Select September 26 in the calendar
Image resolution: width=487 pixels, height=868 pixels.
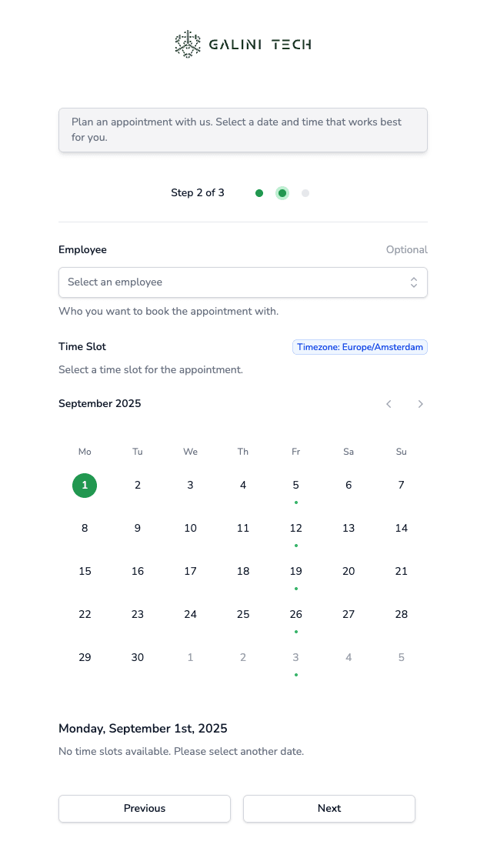(295, 614)
